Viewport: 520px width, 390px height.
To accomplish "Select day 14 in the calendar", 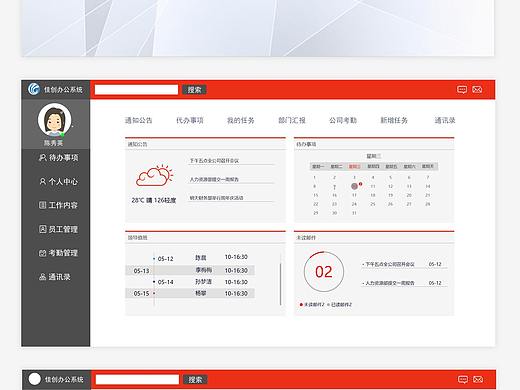I will (428, 186).
